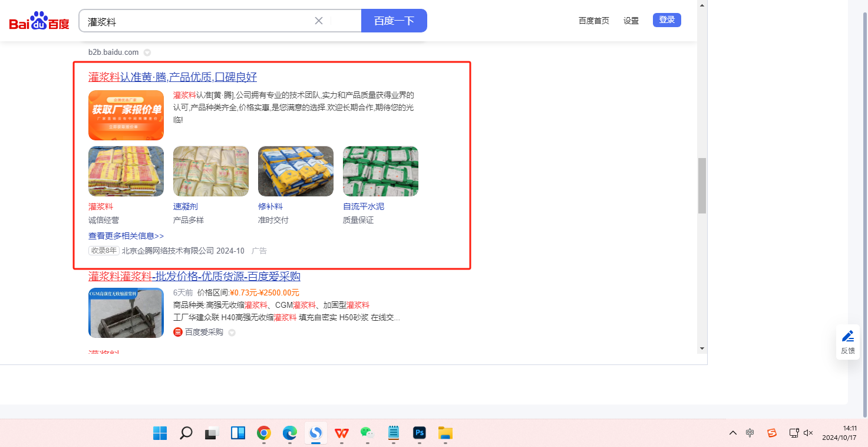Open ad title 灌浆料认准黄·腾,产品优质,口碑良好

coord(173,77)
